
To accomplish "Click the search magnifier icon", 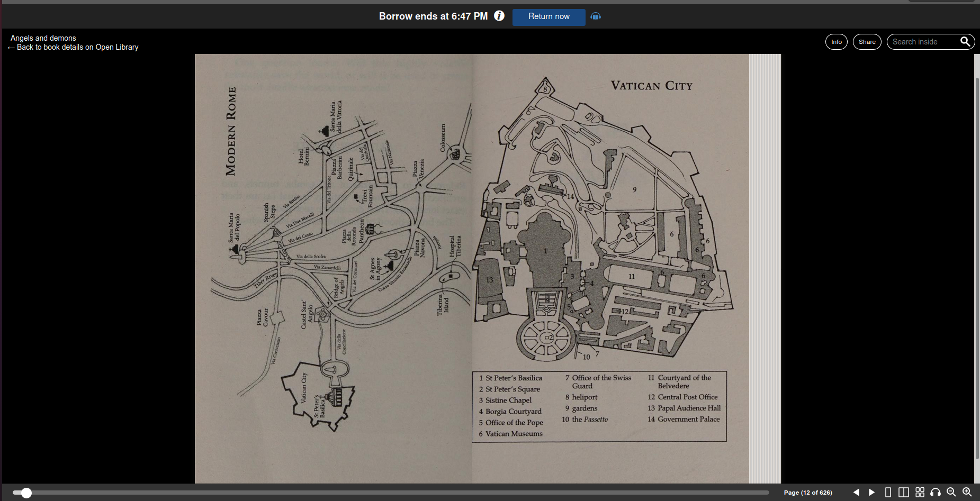I will pyautogui.click(x=965, y=42).
